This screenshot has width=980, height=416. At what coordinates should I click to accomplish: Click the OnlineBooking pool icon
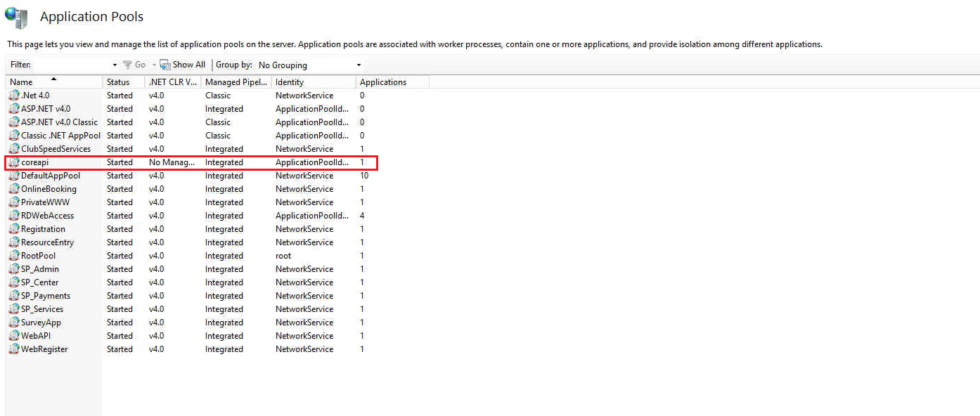(14, 189)
